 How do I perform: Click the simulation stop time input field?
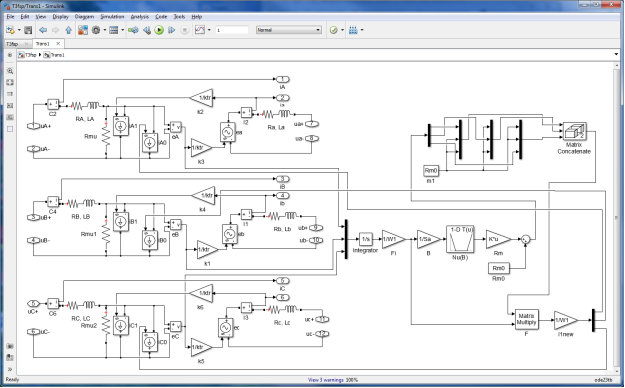(232, 30)
